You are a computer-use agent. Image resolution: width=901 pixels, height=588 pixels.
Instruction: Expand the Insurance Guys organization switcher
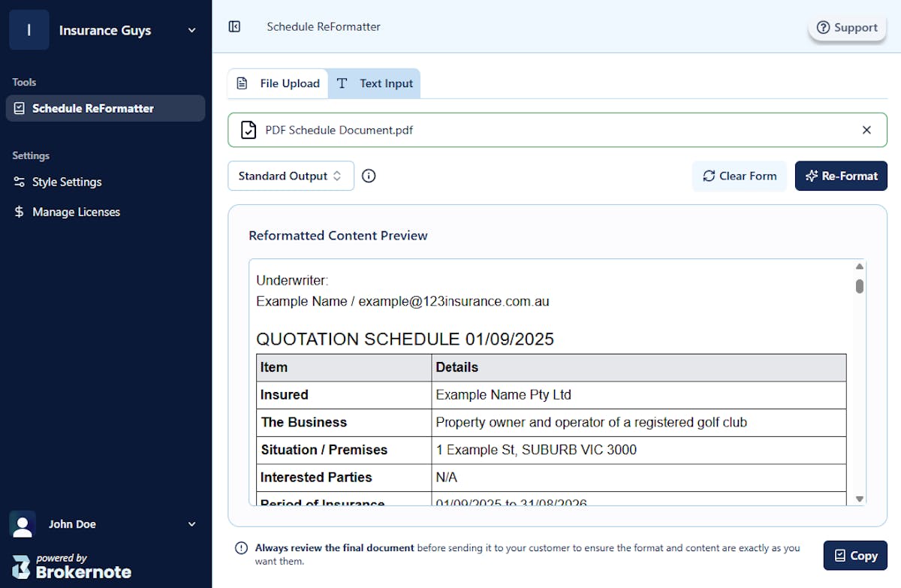point(191,30)
